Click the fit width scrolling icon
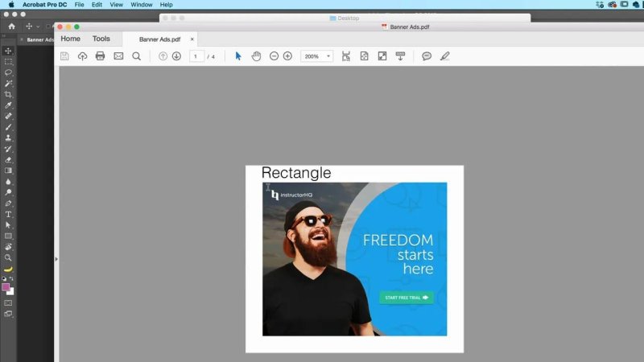This screenshot has height=362, width=644. [346, 56]
